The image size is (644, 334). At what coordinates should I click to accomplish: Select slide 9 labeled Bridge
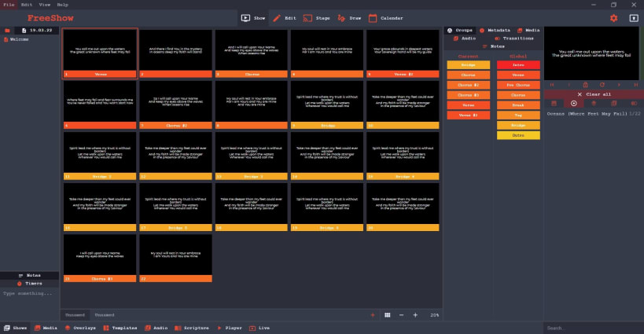(327, 105)
